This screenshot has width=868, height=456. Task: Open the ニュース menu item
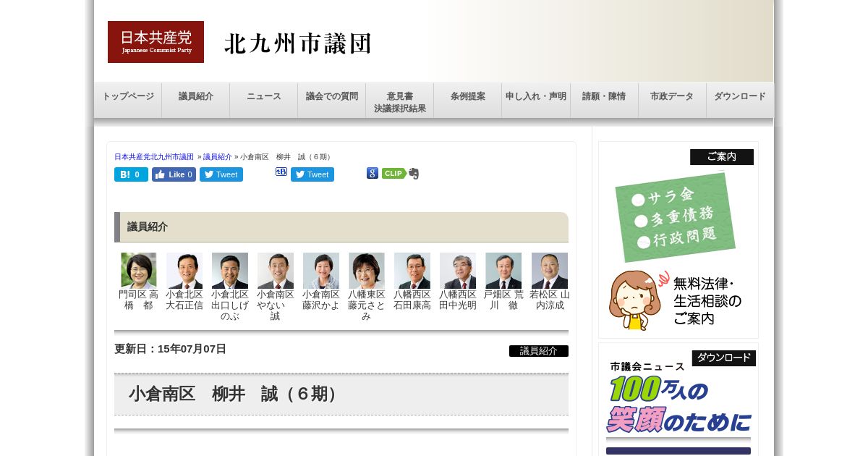click(264, 100)
